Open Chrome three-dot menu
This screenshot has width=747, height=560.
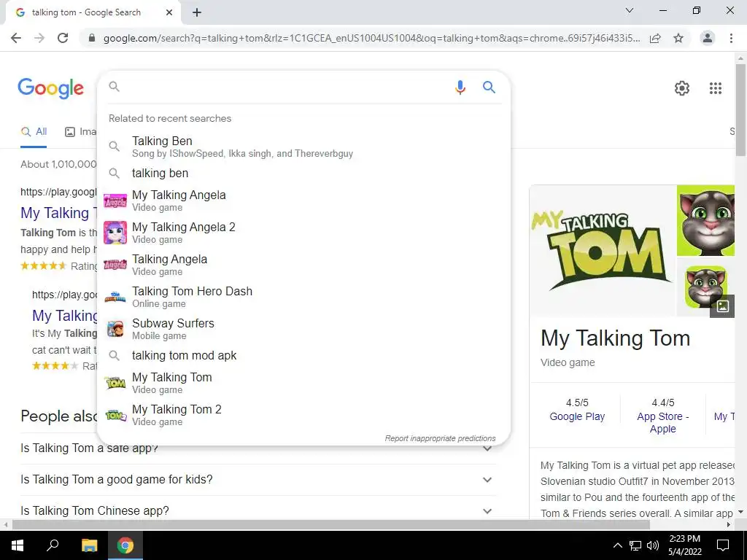(731, 38)
